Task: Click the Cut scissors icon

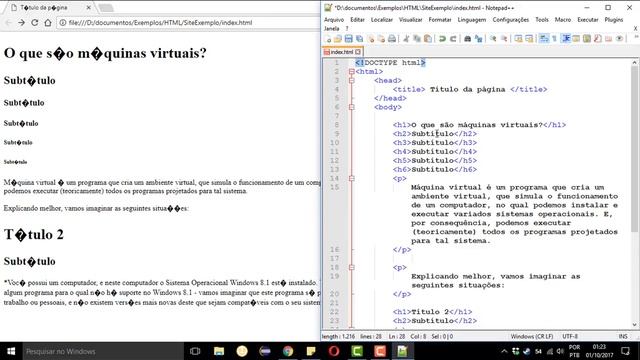Action: tap(406, 39)
